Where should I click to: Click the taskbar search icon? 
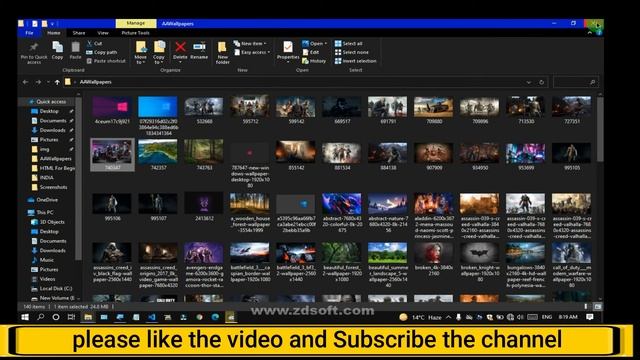pos(40,317)
